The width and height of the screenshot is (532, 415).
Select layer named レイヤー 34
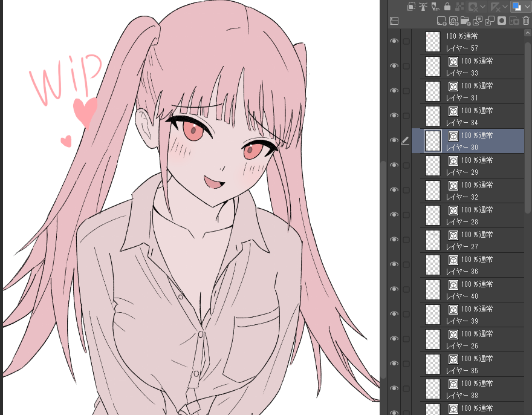(x=462, y=123)
